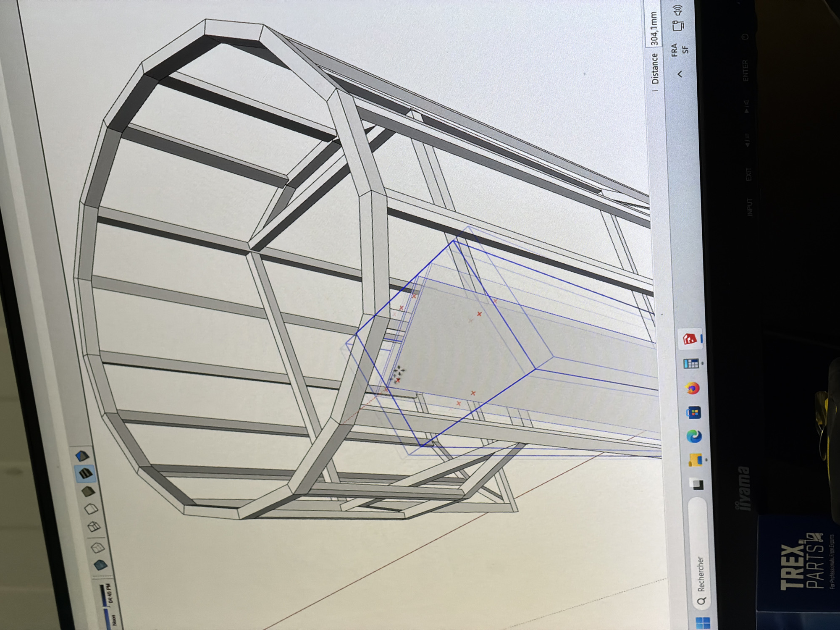Viewport: 840px width, 630px height.
Task: Open Microsoft Store from taskbar
Action: (x=693, y=413)
